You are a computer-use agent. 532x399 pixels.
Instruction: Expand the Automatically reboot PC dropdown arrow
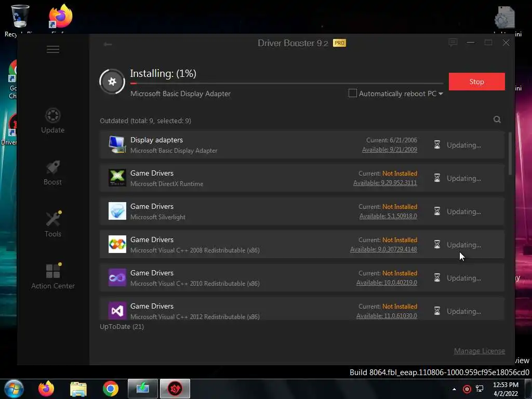(x=441, y=94)
